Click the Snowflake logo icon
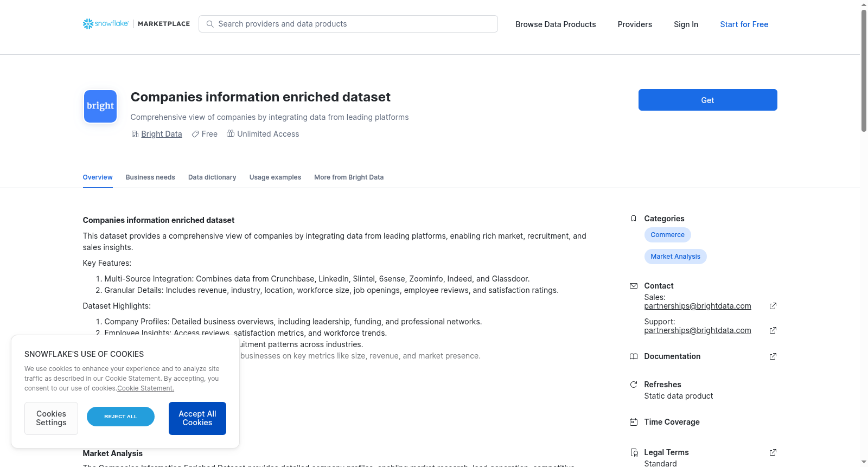Image resolution: width=868 pixels, height=467 pixels. click(x=88, y=24)
